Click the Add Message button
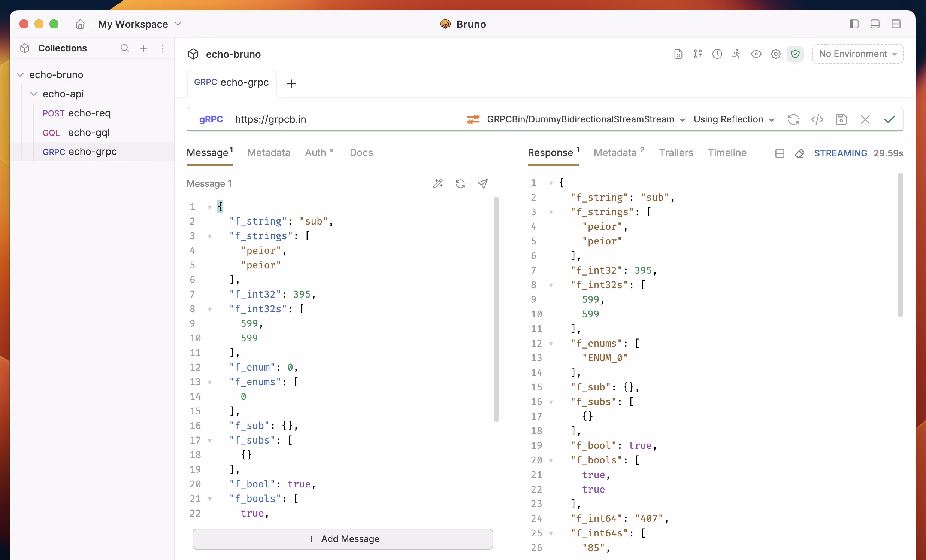 pos(343,539)
